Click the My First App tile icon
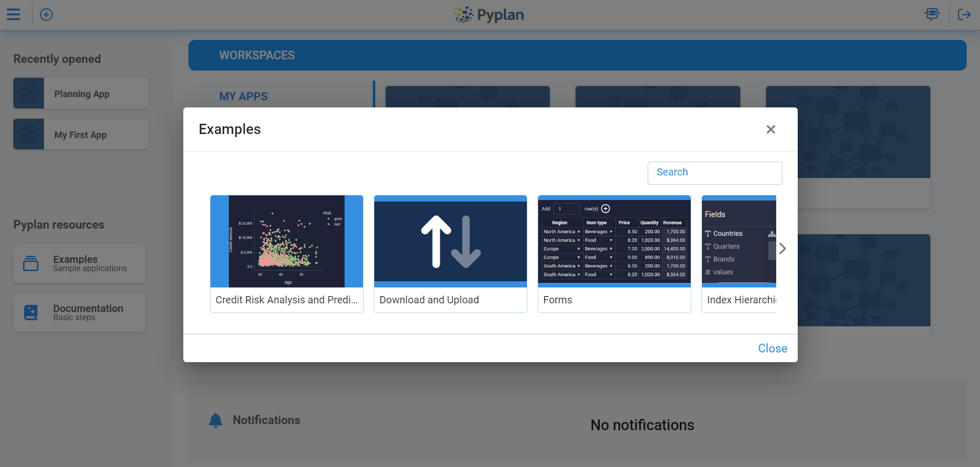 29,134
